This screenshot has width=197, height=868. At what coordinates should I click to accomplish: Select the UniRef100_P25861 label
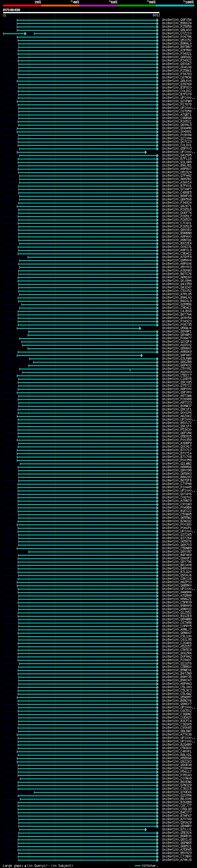tap(176, 71)
